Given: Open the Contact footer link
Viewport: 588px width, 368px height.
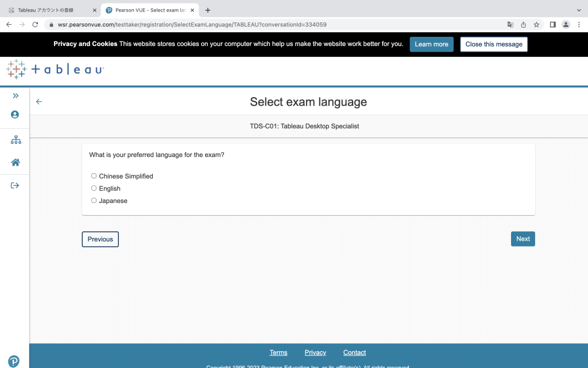Looking at the screenshot, I should click(354, 352).
